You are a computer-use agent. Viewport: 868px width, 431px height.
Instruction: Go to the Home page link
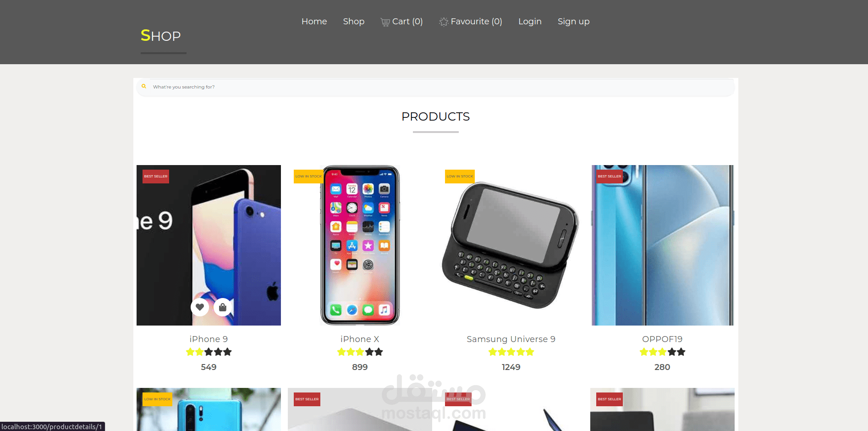[x=314, y=22]
